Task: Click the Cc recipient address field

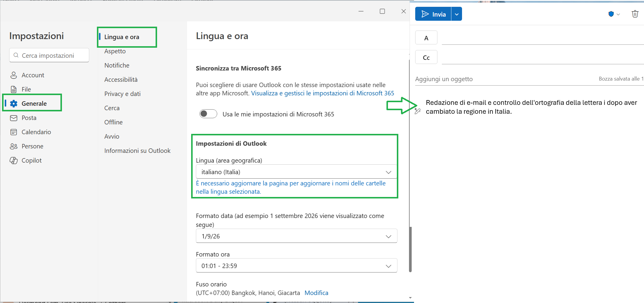Action: [543, 57]
